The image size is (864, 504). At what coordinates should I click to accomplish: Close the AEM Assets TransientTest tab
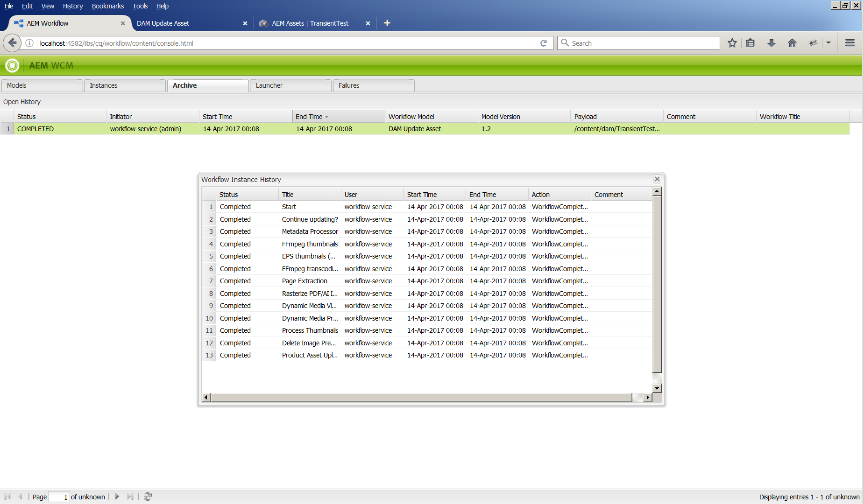point(368,23)
